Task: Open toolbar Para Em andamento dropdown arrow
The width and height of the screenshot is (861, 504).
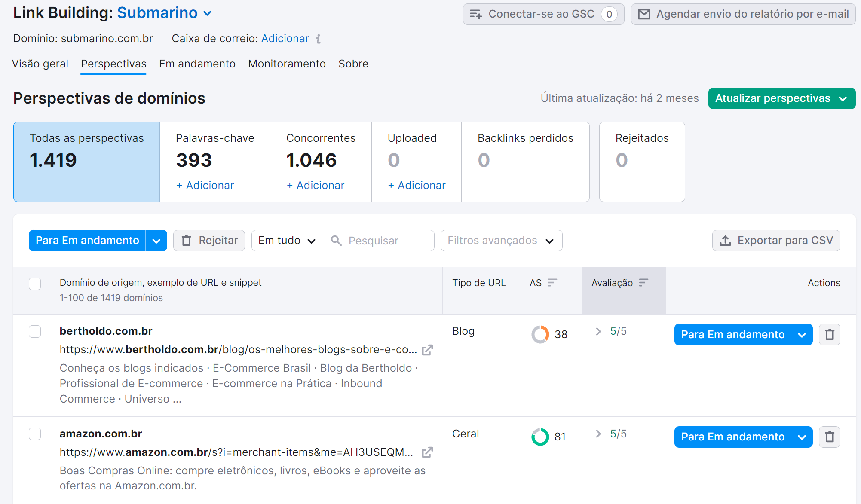Action: [156, 241]
